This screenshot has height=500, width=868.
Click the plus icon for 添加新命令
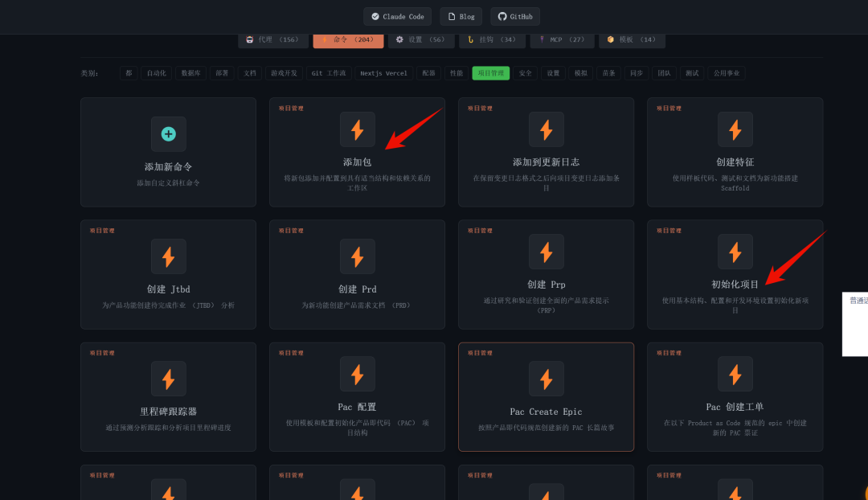pos(168,134)
